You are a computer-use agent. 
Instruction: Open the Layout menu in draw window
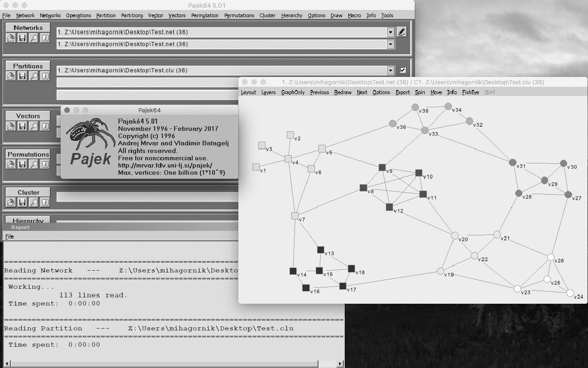click(x=248, y=92)
